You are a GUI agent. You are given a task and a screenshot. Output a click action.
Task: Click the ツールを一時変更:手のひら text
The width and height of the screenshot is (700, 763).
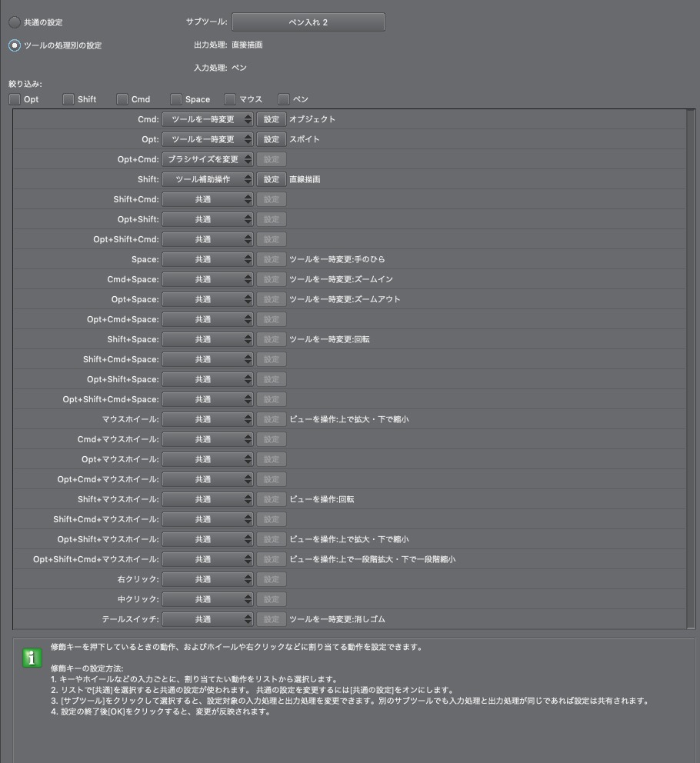pyautogui.click(x=337, y=259)
